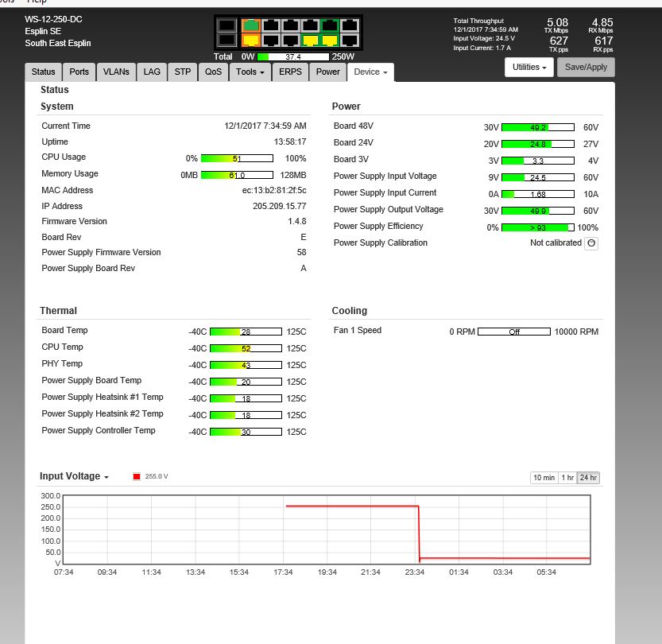Open the ERPS tab

click(x=290, y=72)
